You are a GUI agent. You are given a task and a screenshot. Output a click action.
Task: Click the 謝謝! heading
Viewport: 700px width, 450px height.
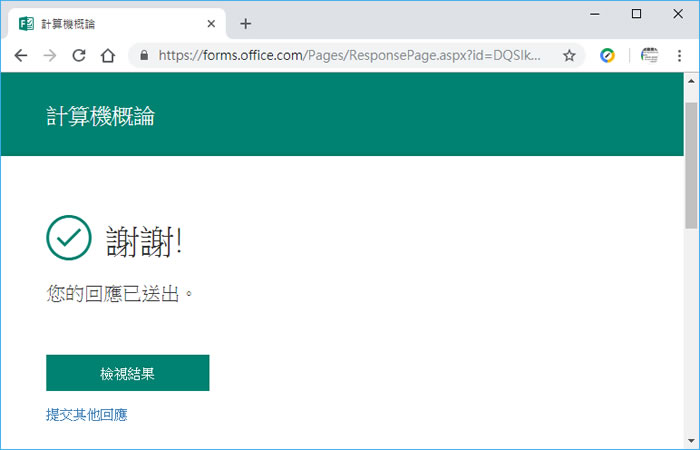pos(144,241)
